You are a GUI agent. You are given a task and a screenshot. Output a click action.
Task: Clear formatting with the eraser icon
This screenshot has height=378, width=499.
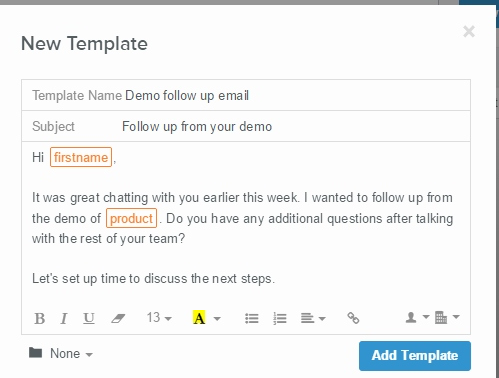click(x=118, y=318)
